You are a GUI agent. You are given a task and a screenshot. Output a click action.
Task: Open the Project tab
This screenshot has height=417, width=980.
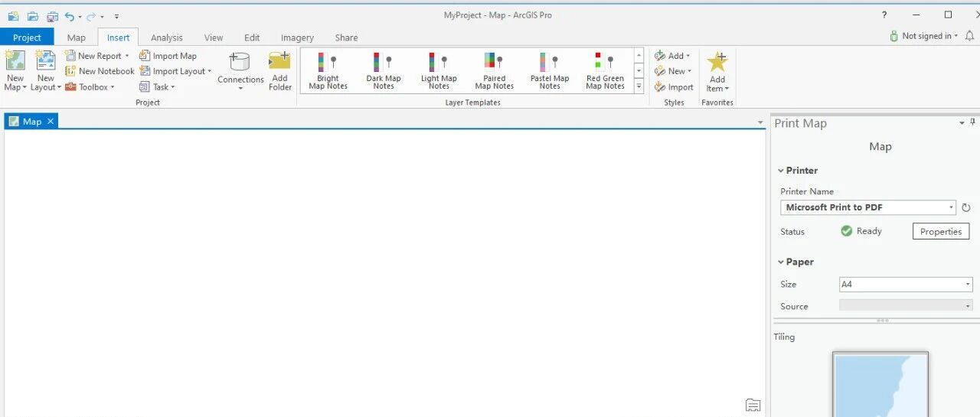27,37
